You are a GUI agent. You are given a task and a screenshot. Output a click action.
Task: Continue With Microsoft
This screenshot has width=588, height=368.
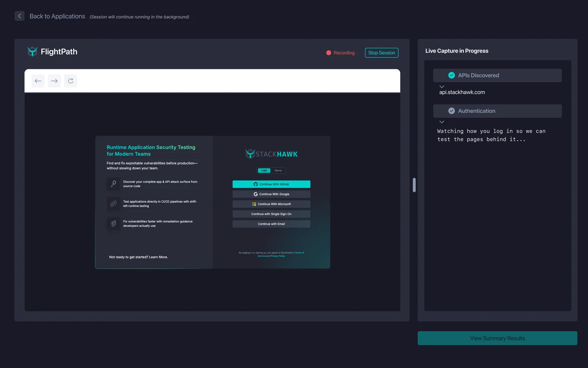(x=271, y=204)
